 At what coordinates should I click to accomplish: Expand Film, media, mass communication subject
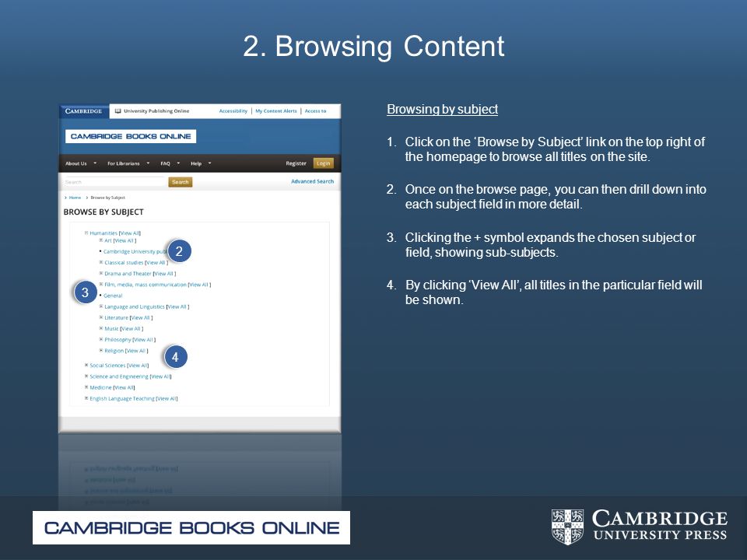pyautogui.click(x=101, y=285)
